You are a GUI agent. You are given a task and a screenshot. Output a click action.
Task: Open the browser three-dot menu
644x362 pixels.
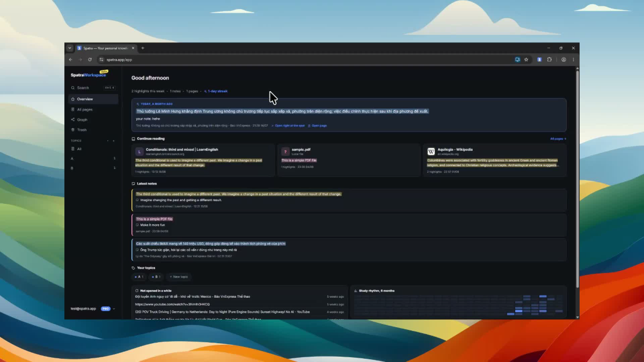(x=573, y=60)
